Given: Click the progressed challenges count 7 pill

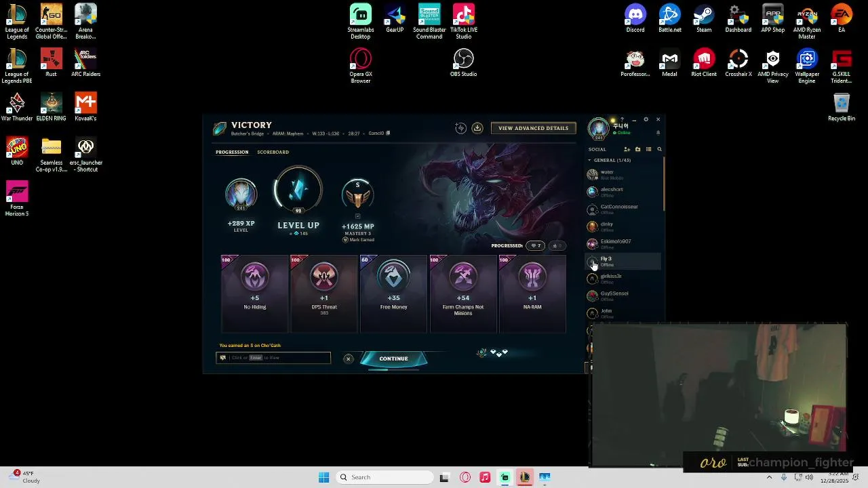Looking at the screenshot, I should tap(536, 245).
